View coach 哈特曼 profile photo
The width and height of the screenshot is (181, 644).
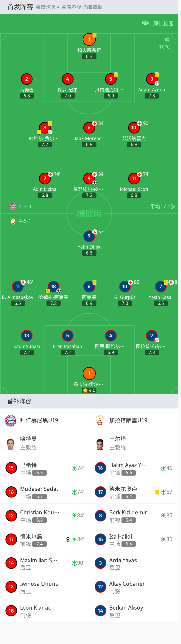[11, 445]
